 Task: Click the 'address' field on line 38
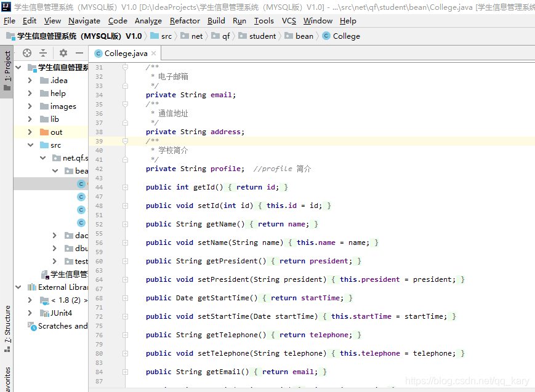pos(225,132)
